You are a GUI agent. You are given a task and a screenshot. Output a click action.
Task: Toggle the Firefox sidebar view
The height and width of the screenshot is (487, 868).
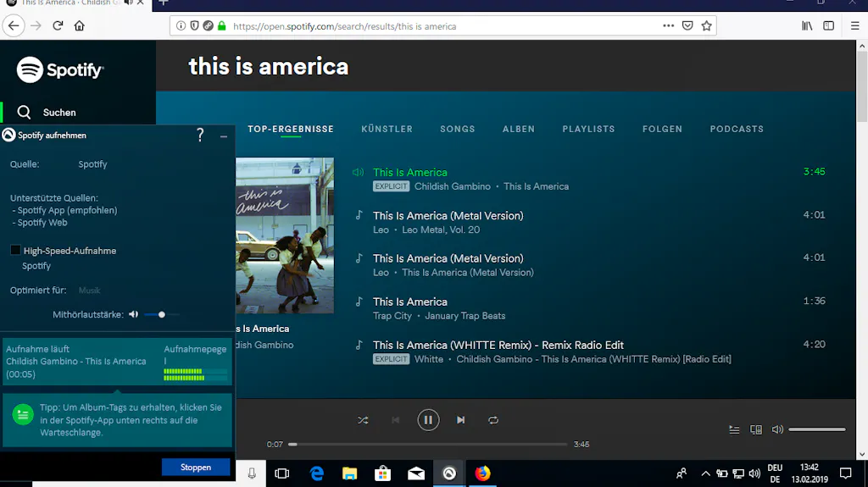[x=829, y=26]
